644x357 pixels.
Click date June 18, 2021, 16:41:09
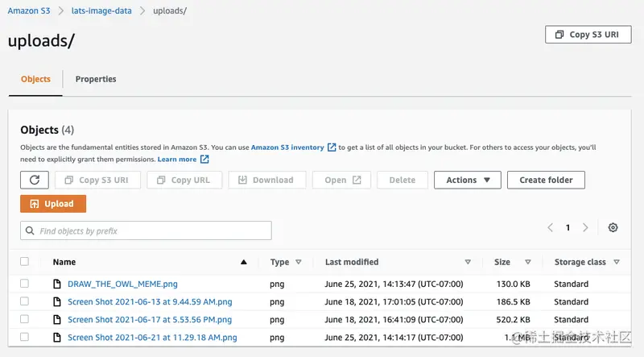pyautogui.click(x=394, y=320)
